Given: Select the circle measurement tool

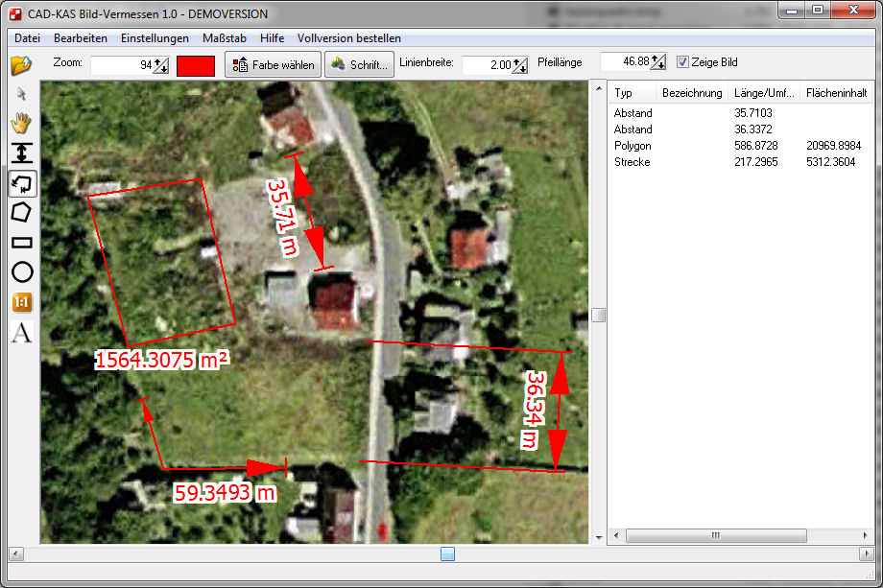Looking at the screenshot, I should [x=21, y=272].
